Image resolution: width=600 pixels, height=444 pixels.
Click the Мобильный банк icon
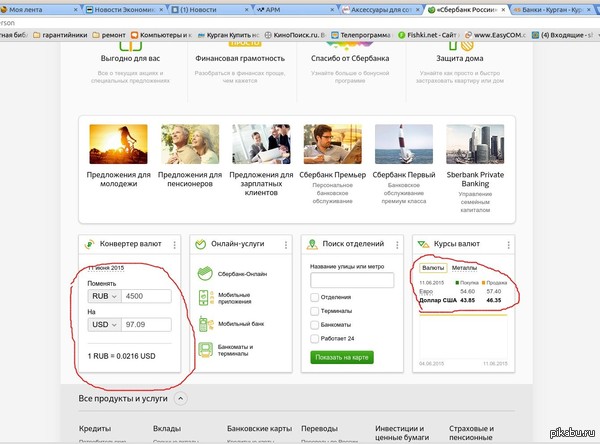click(x=206, y=324)
